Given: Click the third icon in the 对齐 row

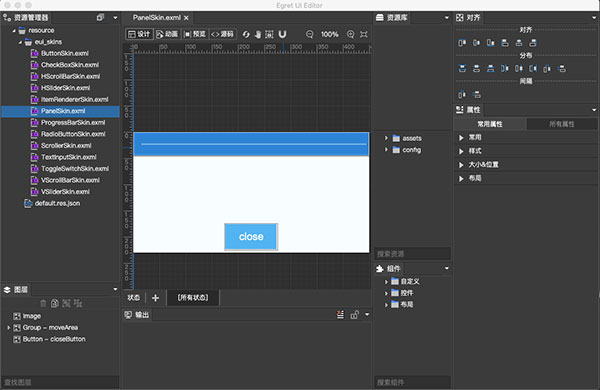Looking at the screenshot, I should pyautogui.click(x=491, y=43).
